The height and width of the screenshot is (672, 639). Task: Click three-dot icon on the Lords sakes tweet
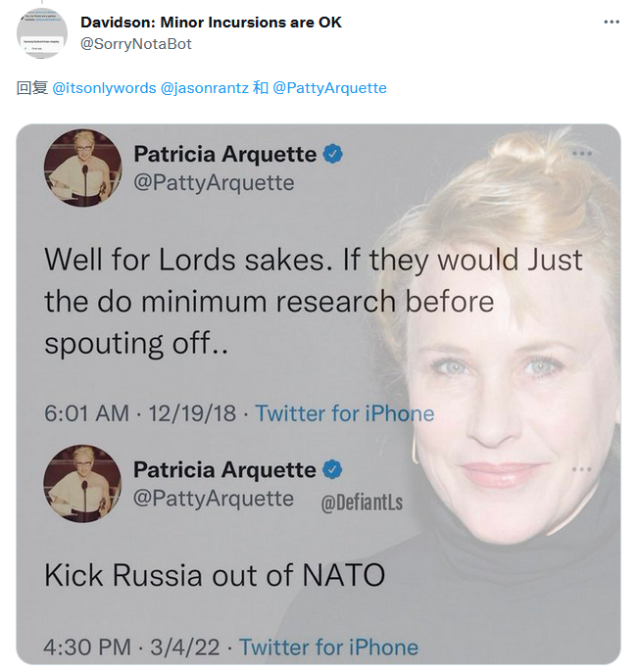(582, 154)
